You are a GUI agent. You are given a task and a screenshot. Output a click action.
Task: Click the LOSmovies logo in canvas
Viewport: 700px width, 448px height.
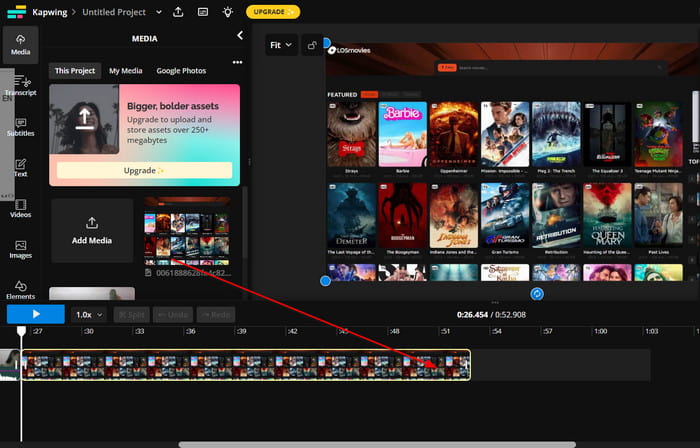349,50
